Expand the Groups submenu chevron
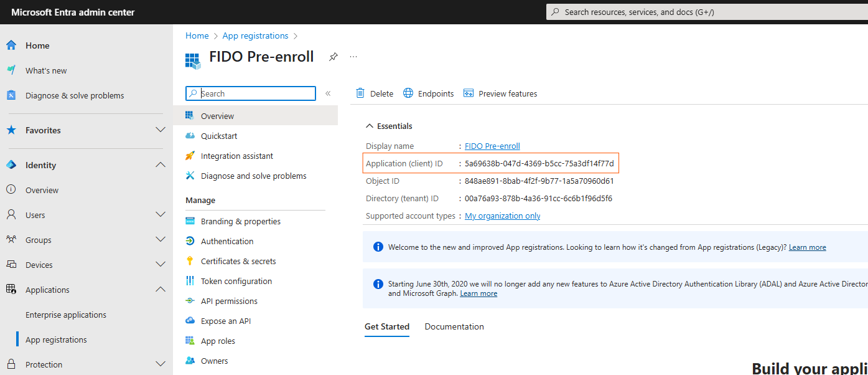The width and height of the screenshot is (868, 375). [x=160, y=240]
